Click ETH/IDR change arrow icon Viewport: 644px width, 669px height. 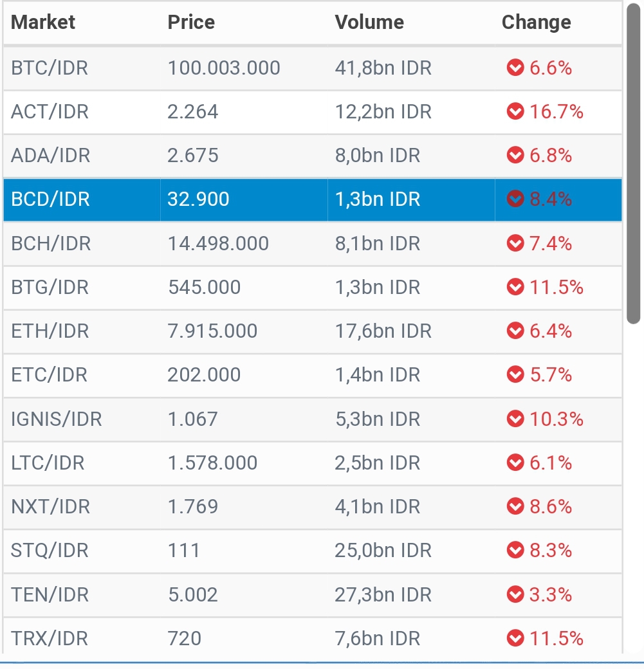[x=515, y=331]
